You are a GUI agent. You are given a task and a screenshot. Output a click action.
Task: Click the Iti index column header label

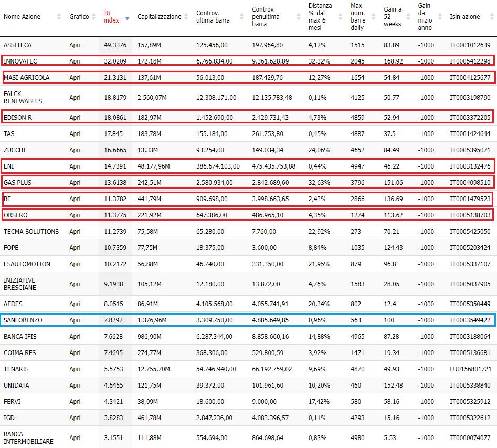(x=111, y=16)
